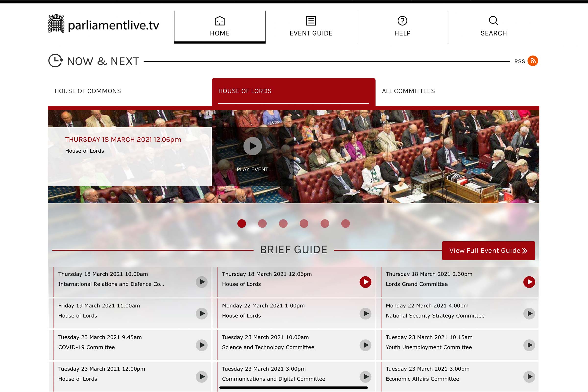
Task: Open the Home page via house icon
Action: click(x=220, y=26)
